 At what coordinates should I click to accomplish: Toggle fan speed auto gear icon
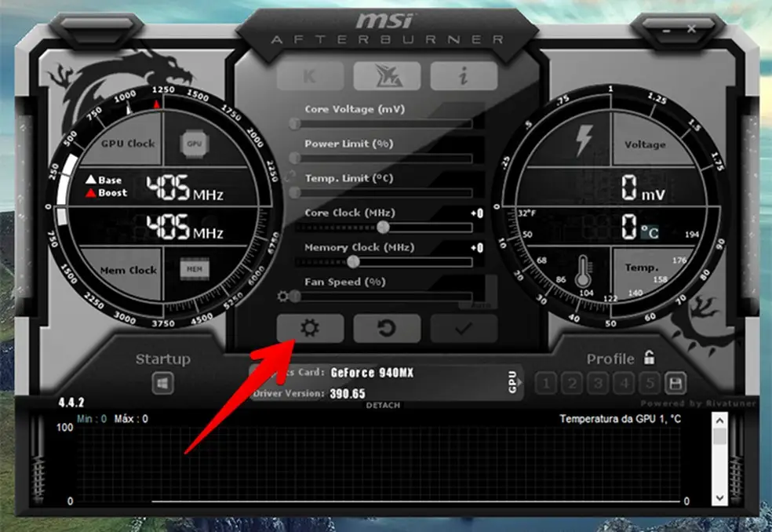[284, 297]
